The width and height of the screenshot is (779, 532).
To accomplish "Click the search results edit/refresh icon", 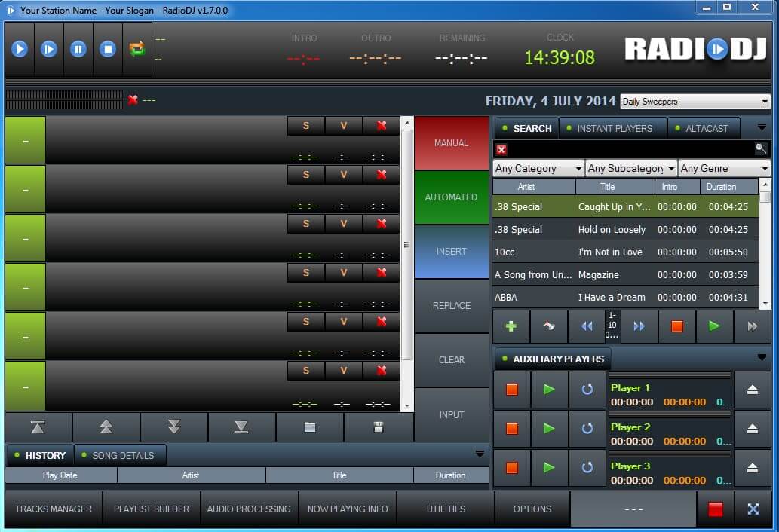I will tap(548, 326).
